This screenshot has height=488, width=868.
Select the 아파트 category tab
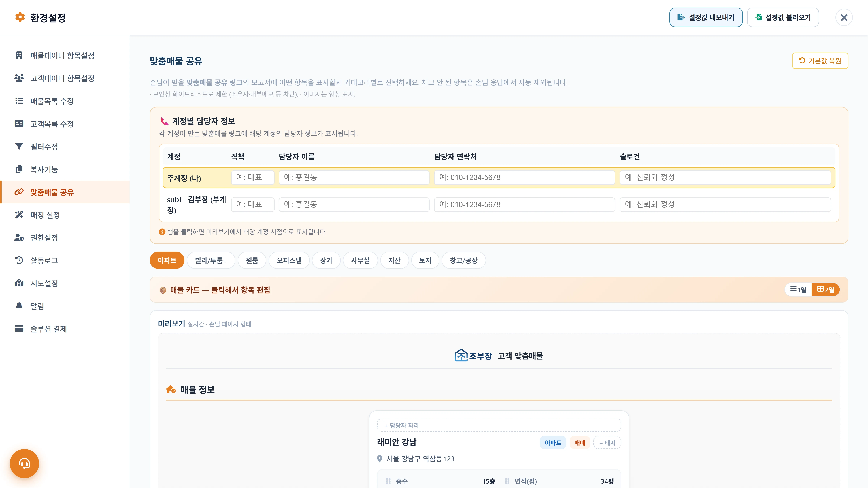(167, 260)
